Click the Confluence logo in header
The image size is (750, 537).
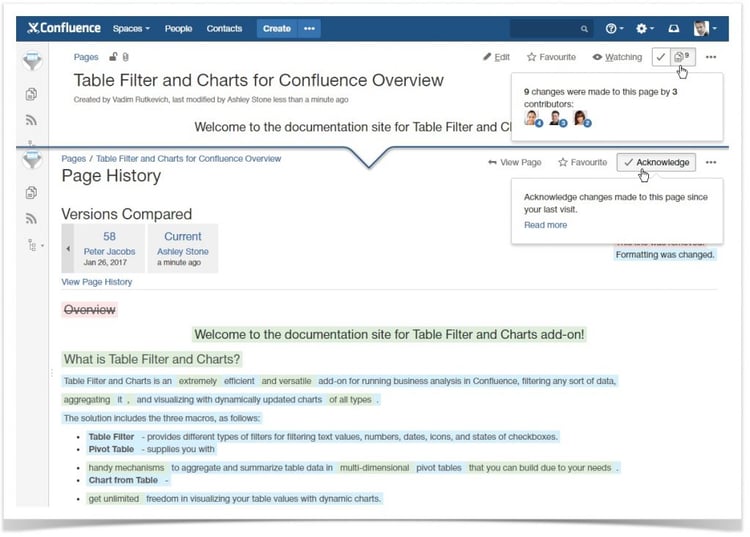tap(64, 29)
